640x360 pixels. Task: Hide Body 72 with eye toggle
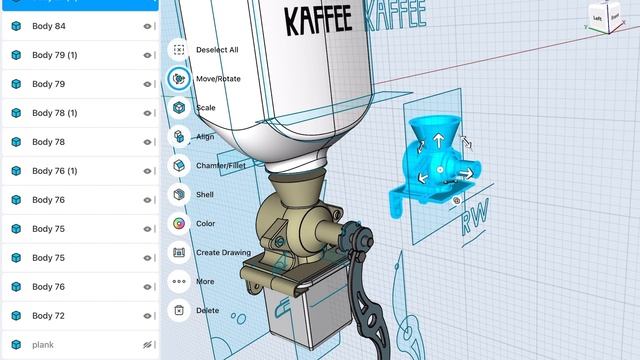coord(147,316)
